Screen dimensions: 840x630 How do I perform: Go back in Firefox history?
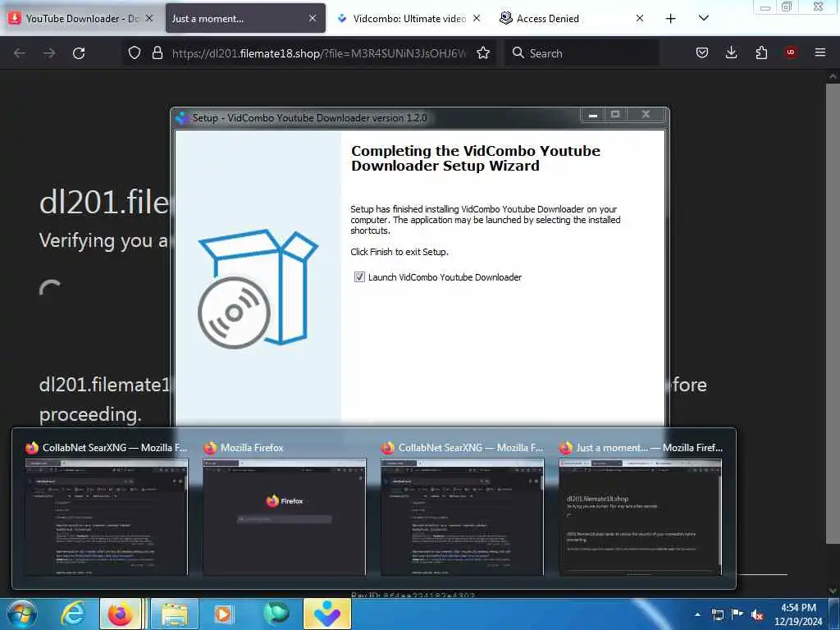pyautogui.click(x=20, y=53)
